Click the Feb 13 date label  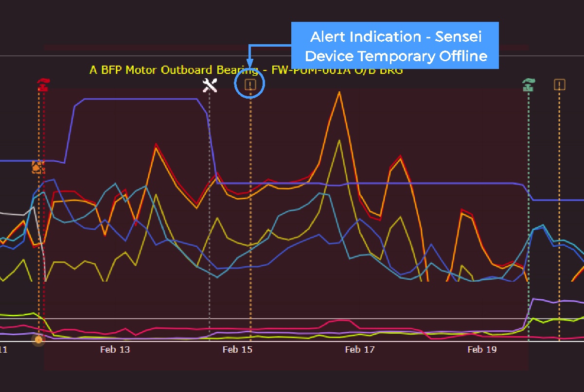(115, 349)
